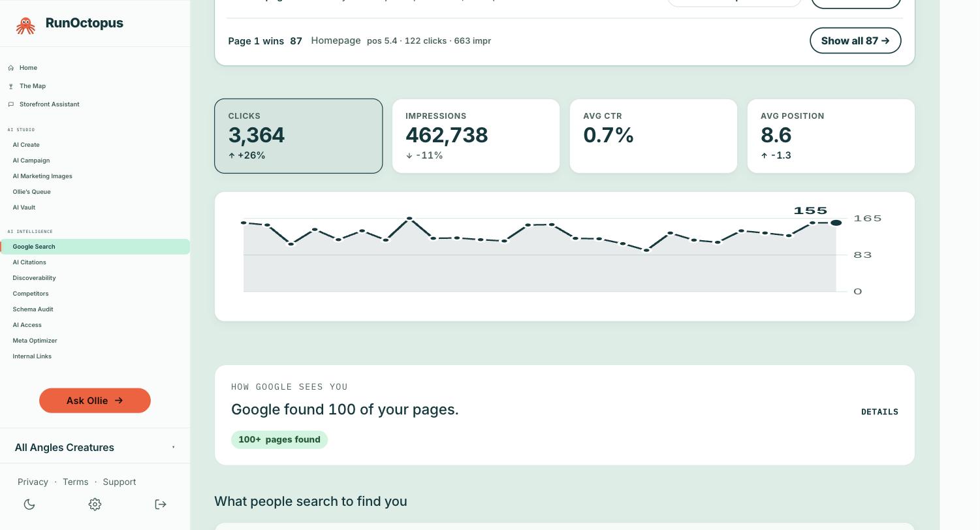This screenshot has width=980, height=530.
Task: Select the Avg CTR metric card
Action: [654, 136]
